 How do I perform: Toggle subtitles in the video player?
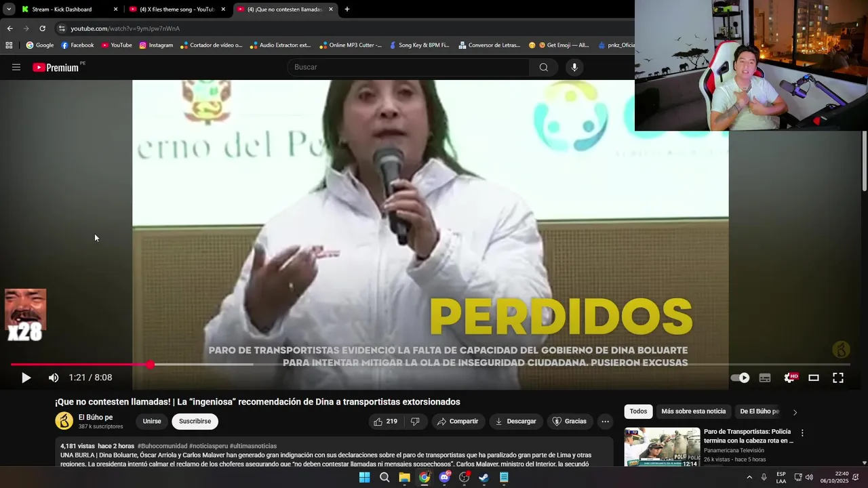tap(765, 378)
